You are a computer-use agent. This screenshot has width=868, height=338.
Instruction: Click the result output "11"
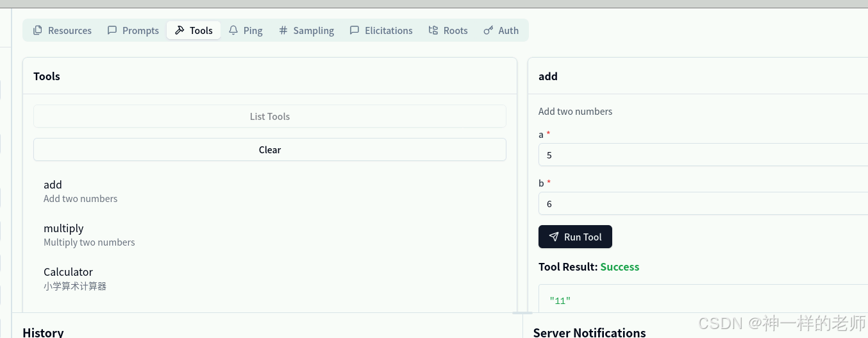pyautogui.click(x=560, y=300)
